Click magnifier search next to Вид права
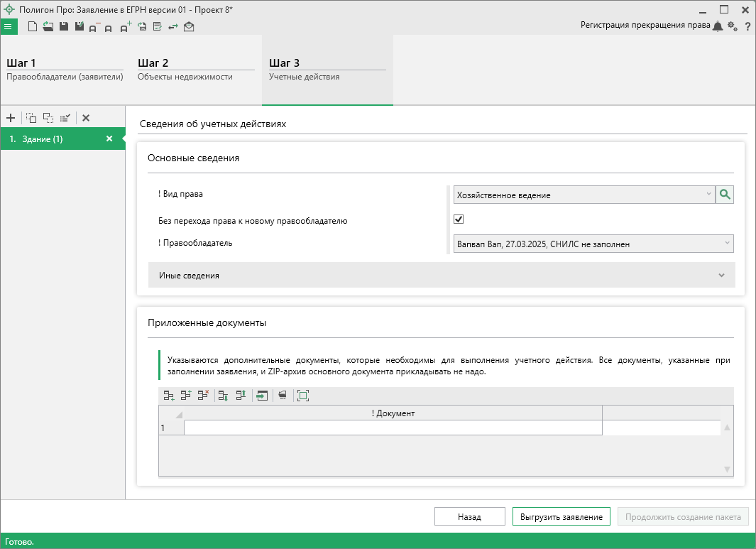This screenshot has height=549, width=756. coord(725,195)
